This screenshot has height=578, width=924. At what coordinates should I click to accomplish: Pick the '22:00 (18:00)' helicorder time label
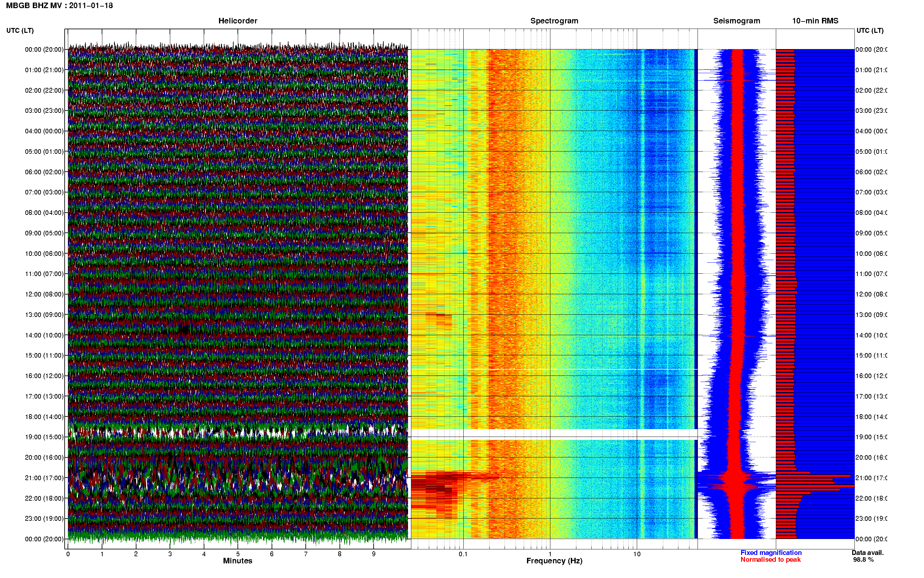point(44,498)
